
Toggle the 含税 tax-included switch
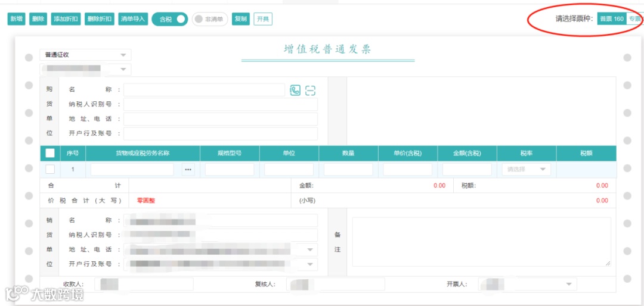[169, 19]
